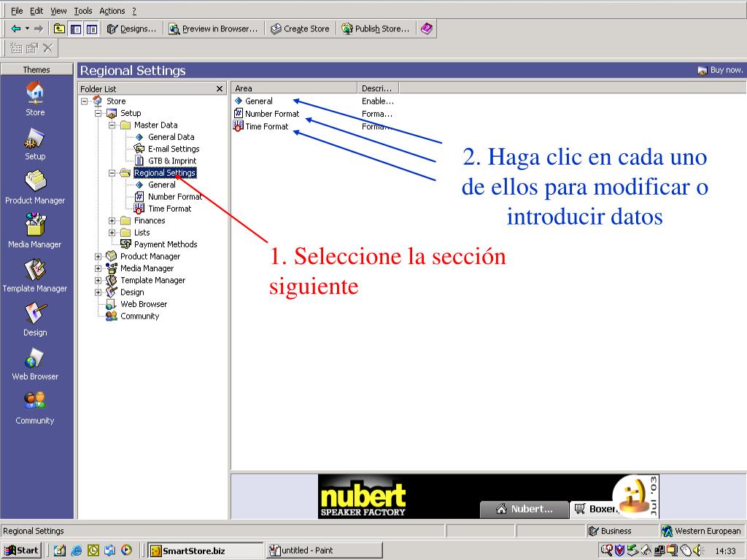Open the Edit menu
Viewport: 747px width, 560px height.
point(36,10)
